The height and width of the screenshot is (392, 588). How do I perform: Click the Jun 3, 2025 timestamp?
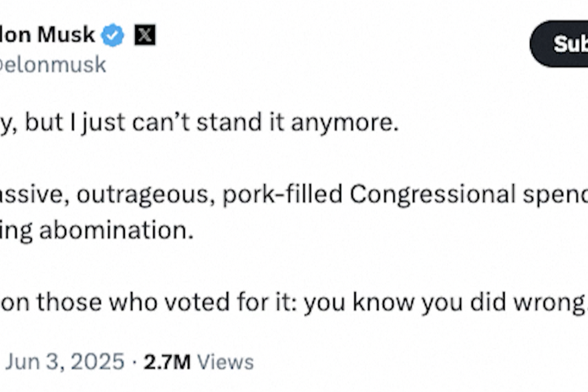tap(65, 361)
